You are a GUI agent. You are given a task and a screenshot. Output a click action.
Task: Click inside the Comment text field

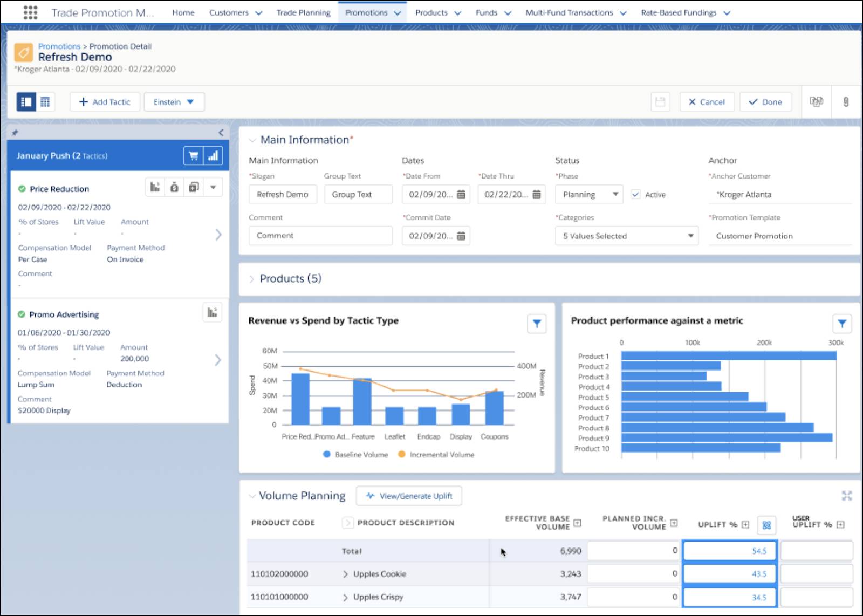tap(320, 236)
